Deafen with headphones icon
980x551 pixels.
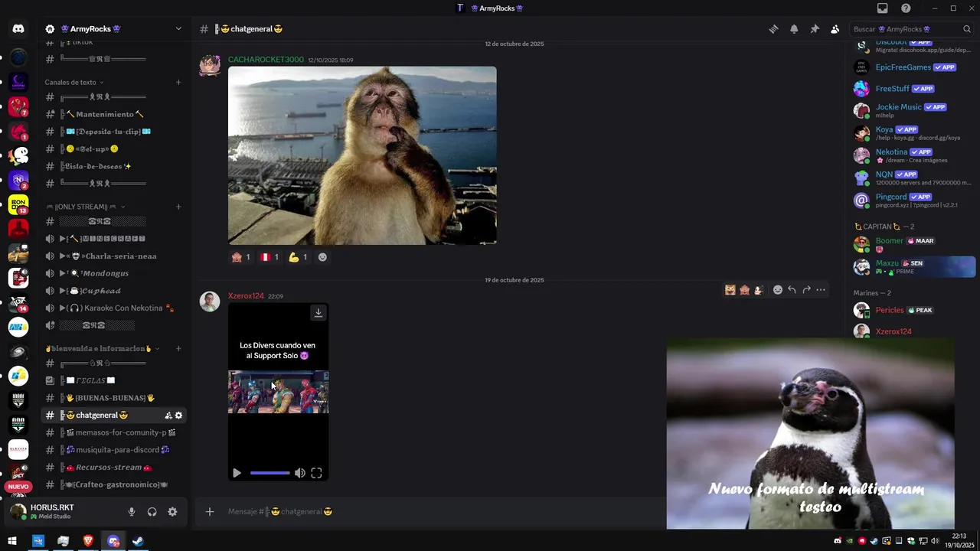(152, 512)
